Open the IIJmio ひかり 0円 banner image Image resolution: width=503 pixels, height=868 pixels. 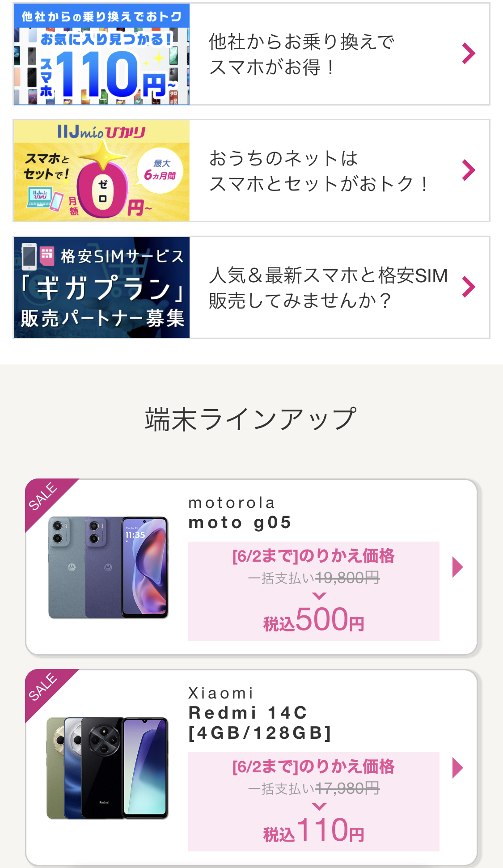[x=101, y=170]
